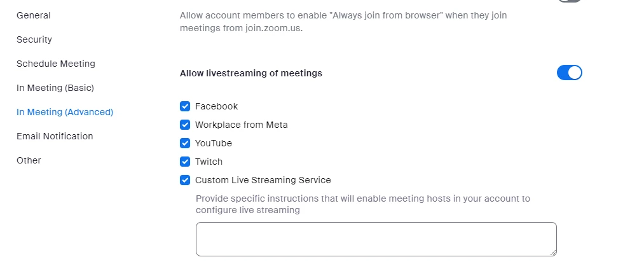644x278 pixels.
Task: Toggle the partially visible switch at top
Action: click(569, 1)
